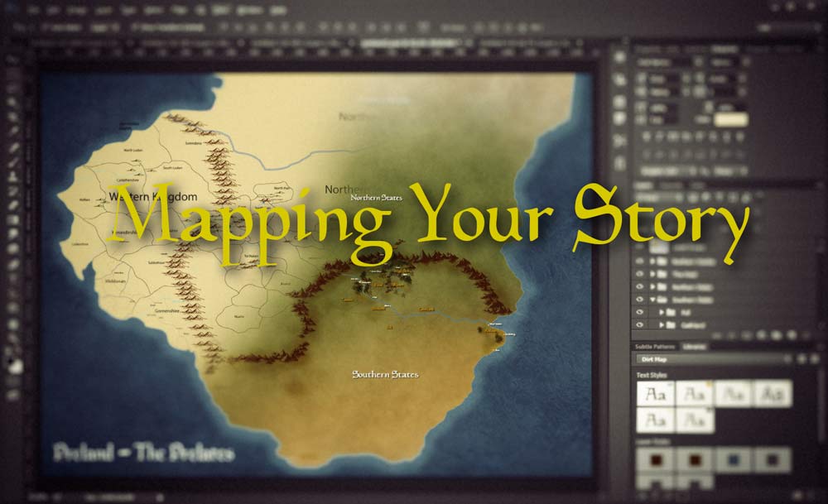Click the cream text color swatch
The image size is (828, 504).
pos(731,119)
